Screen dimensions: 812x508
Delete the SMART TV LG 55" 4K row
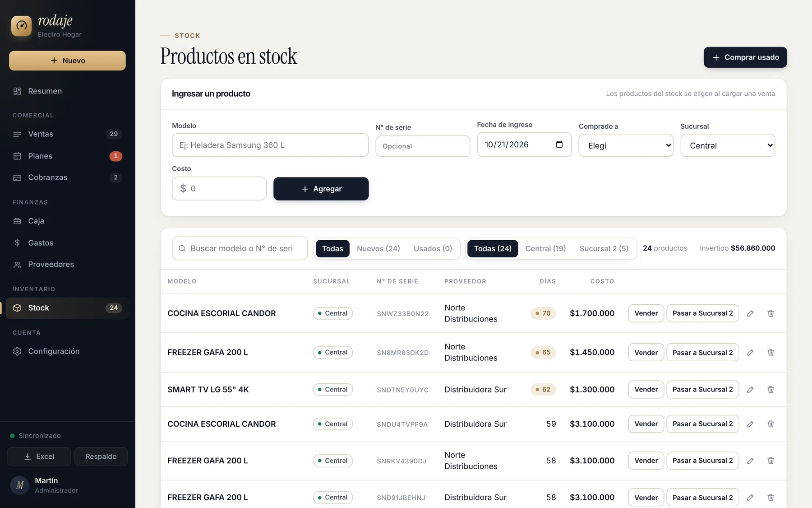(770, 389)
